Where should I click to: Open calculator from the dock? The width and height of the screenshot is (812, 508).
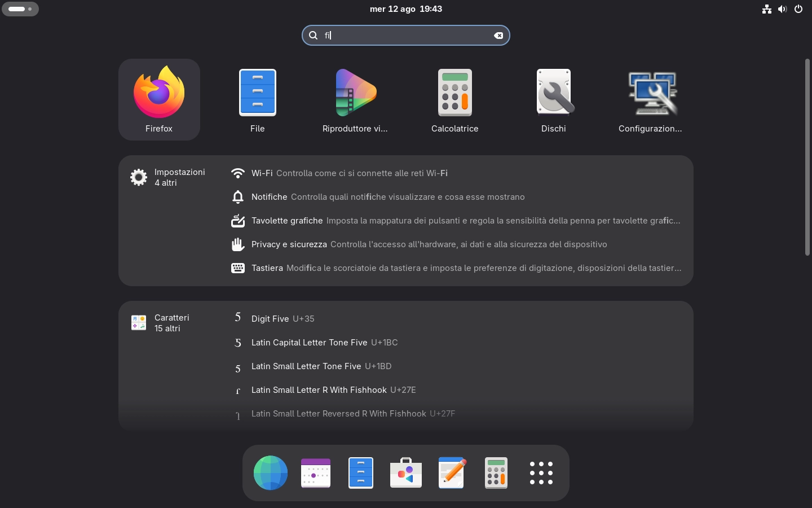tap(496, 473)
